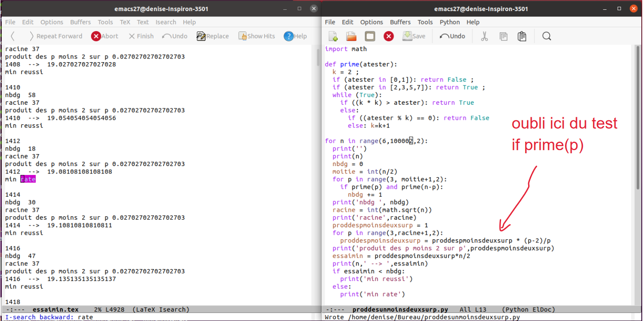Image resolution: width=644 pixels, height=321 pixels.
Task: Click Show Hits in isearch toolbar
Action: 257,36
